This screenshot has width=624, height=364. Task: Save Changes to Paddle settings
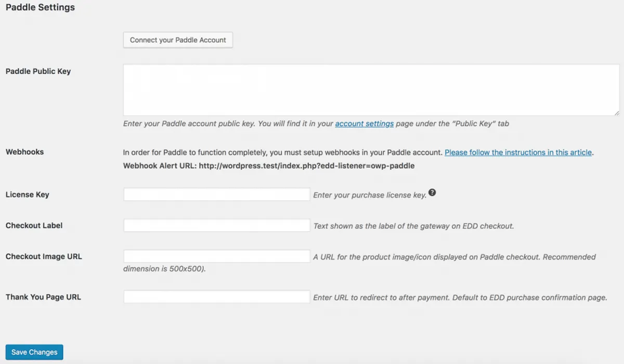[x=34, y=352]
